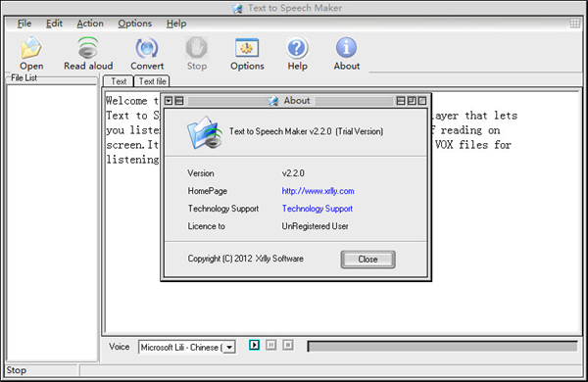The image size is (588, 382).
Task: Switch to the Text tab
Action: pos(119,81)
